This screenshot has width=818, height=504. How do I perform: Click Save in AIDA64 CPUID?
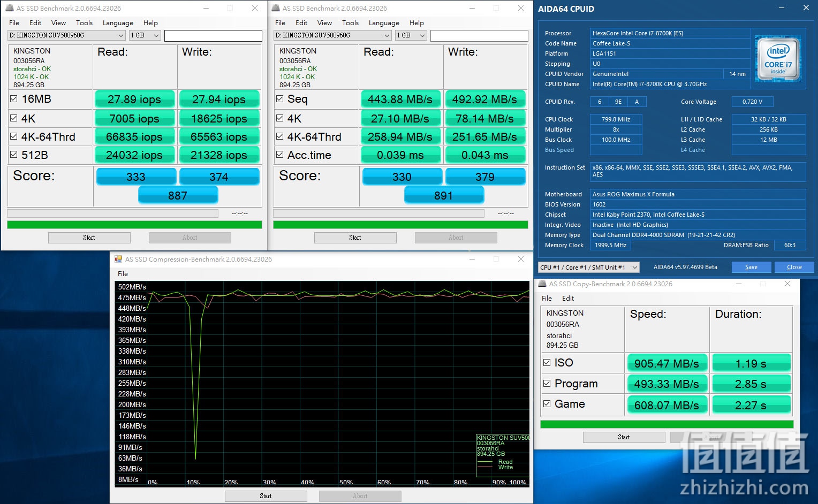tap(751, 267)
